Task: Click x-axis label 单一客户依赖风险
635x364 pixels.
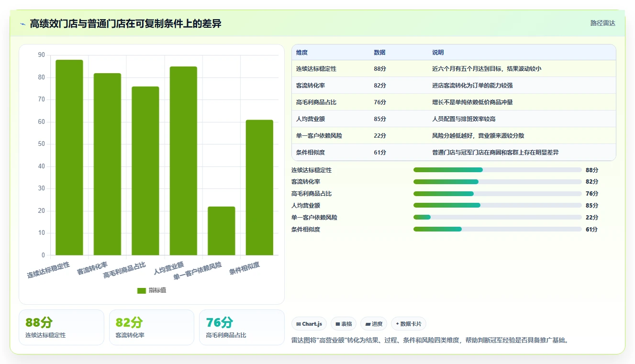Action: point(198,271)
